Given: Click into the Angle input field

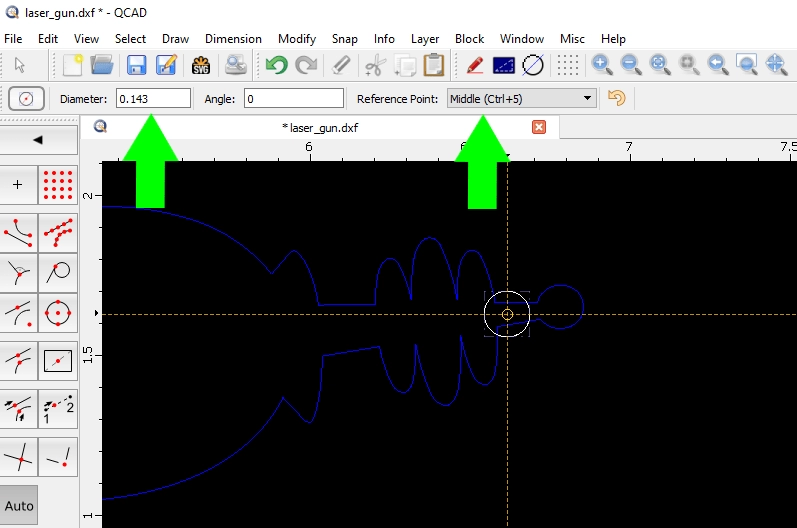Looking at the screenshot, I should [x=294, y=99].
